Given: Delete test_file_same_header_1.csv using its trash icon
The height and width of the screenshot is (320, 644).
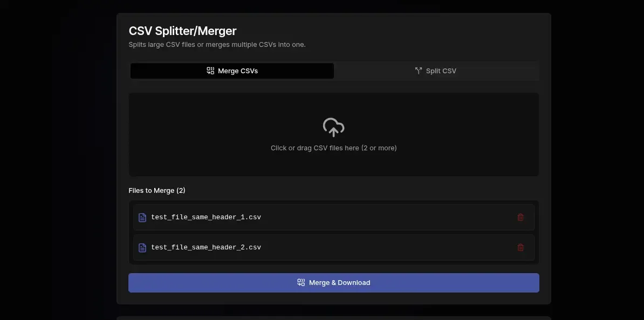Looking at the screenshot, I should click(520, 217).
